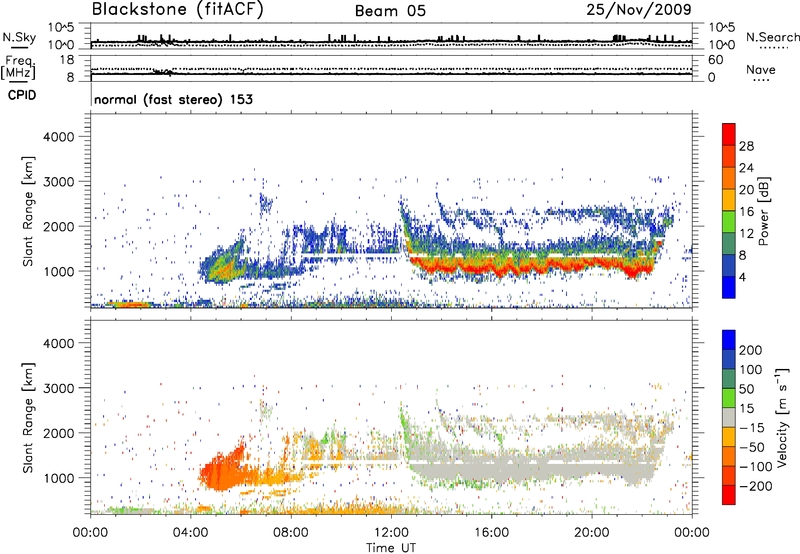Click the '200' tick on the Velocity scale
Image resolution: width=800 pixels, height=554 pixels.
coord(751,350)
